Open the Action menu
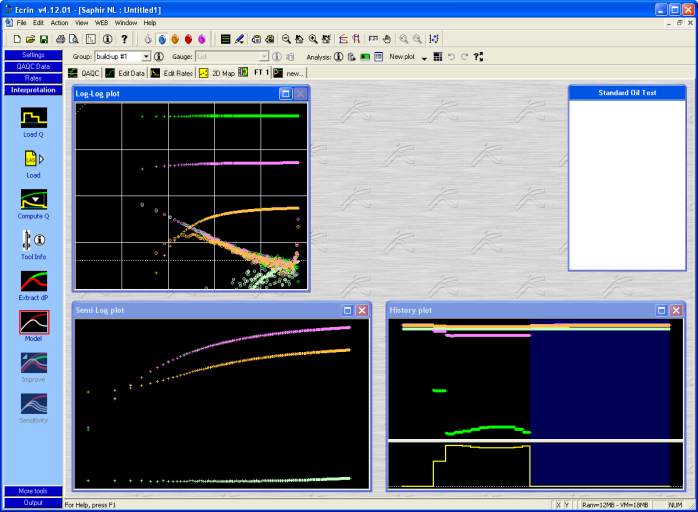 [x=59, y=22]
